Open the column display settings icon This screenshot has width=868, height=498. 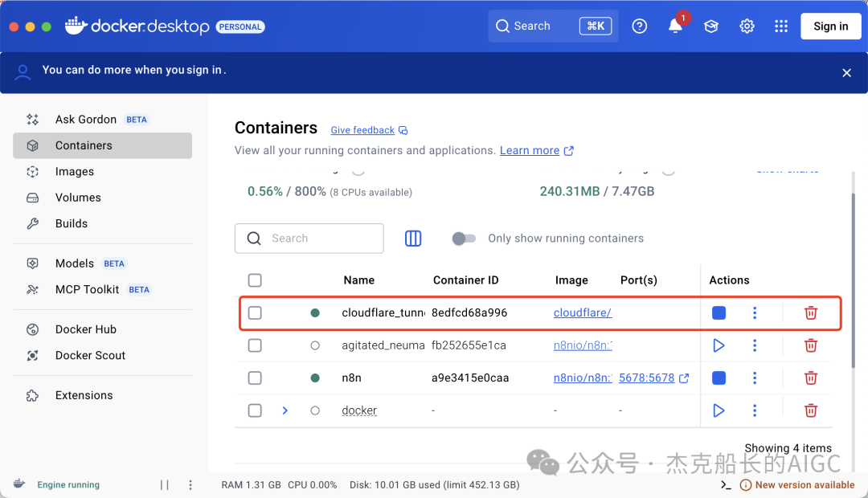point(413,239)
